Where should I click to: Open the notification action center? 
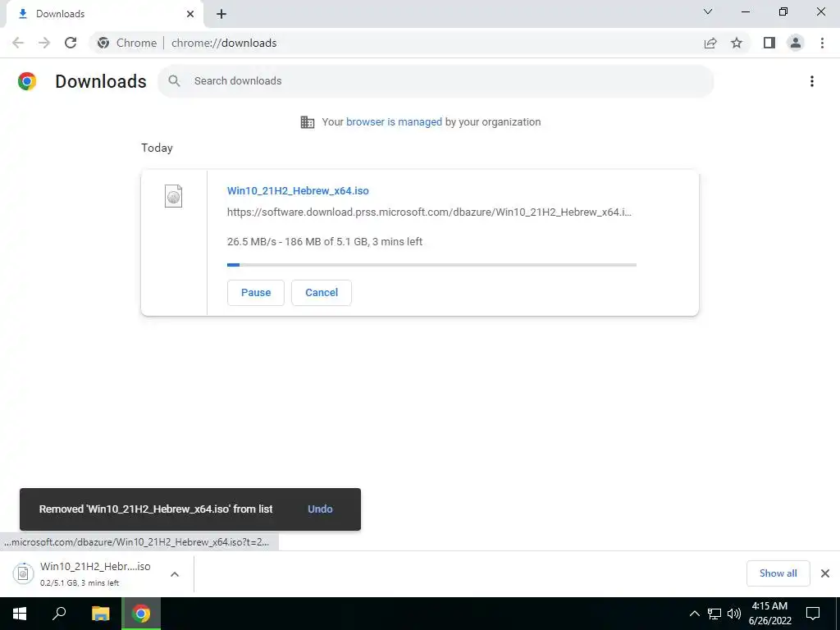[813, 614]
